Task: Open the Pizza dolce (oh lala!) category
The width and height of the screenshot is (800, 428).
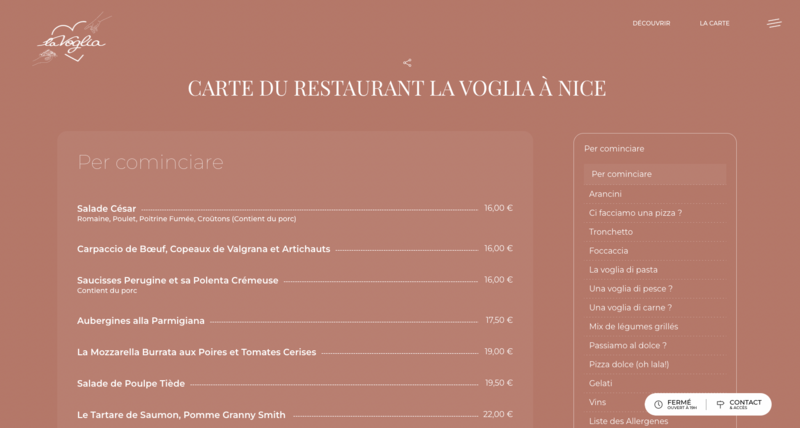Action: 628,365
